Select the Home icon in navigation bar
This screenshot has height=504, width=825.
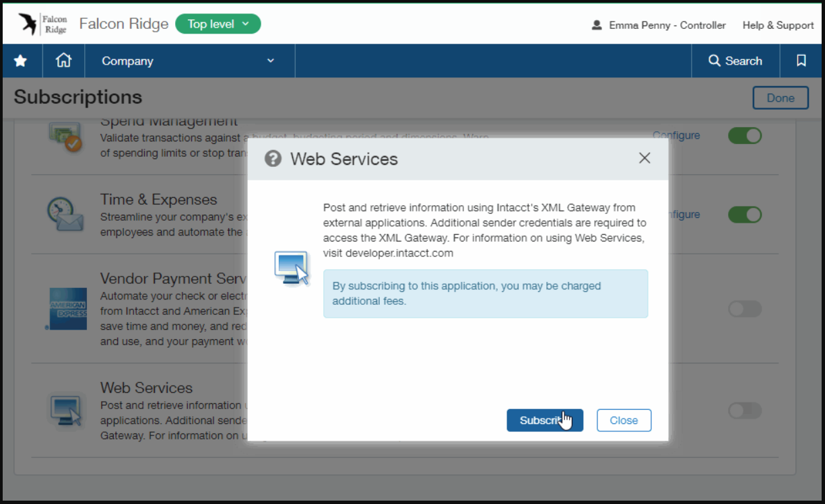coord(63,61)
